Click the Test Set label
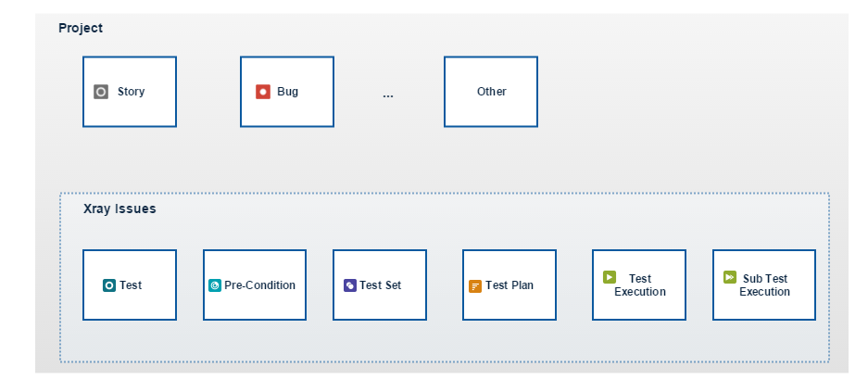868x392 pixels. 381,285
